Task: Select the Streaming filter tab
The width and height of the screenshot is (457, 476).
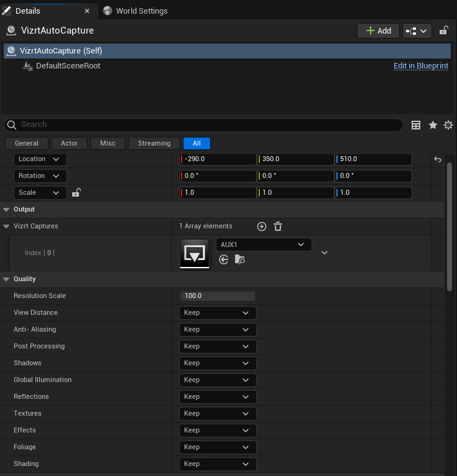Action: coord(154,143)
